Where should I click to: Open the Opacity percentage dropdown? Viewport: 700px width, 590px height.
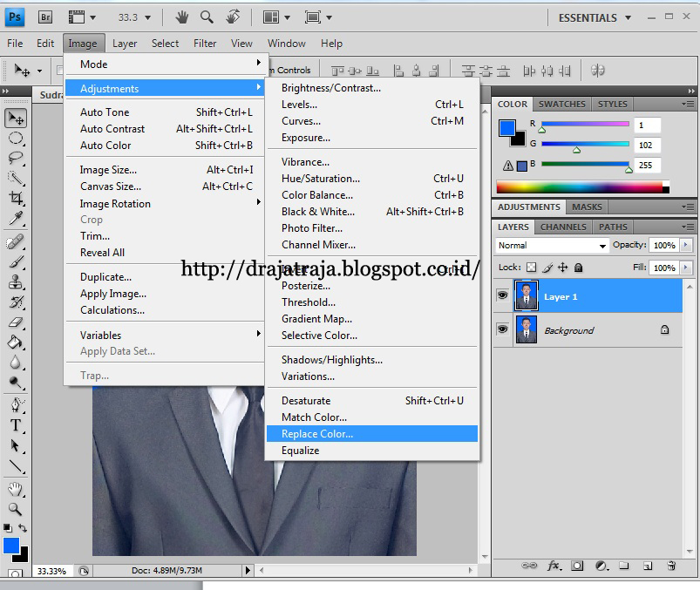(685, 246)
